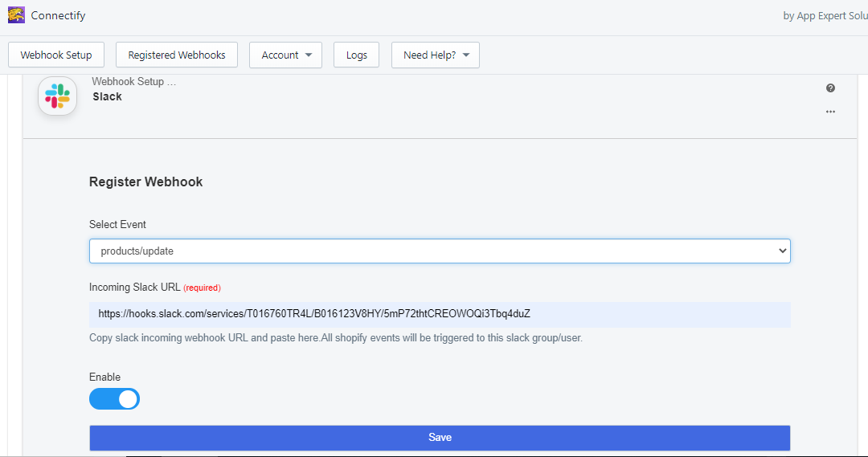Image resolution: width=868 pixels, height=457 pixels.
Task: Open the Logs page
Action: (357, 55)
